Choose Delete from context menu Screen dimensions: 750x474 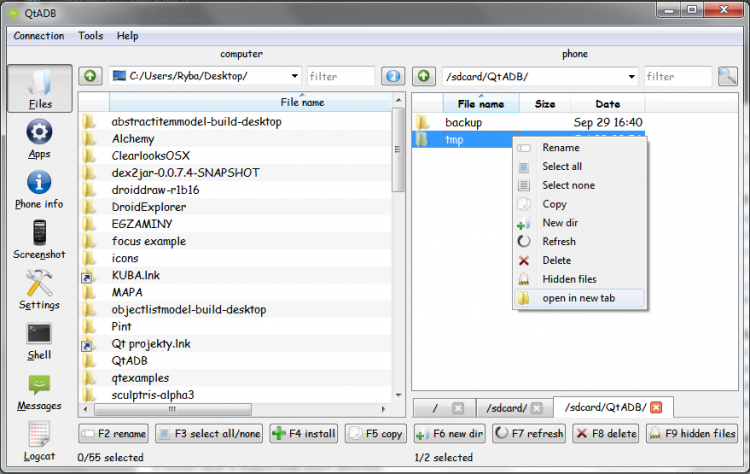pyautogui.click(x=579, y=260)
